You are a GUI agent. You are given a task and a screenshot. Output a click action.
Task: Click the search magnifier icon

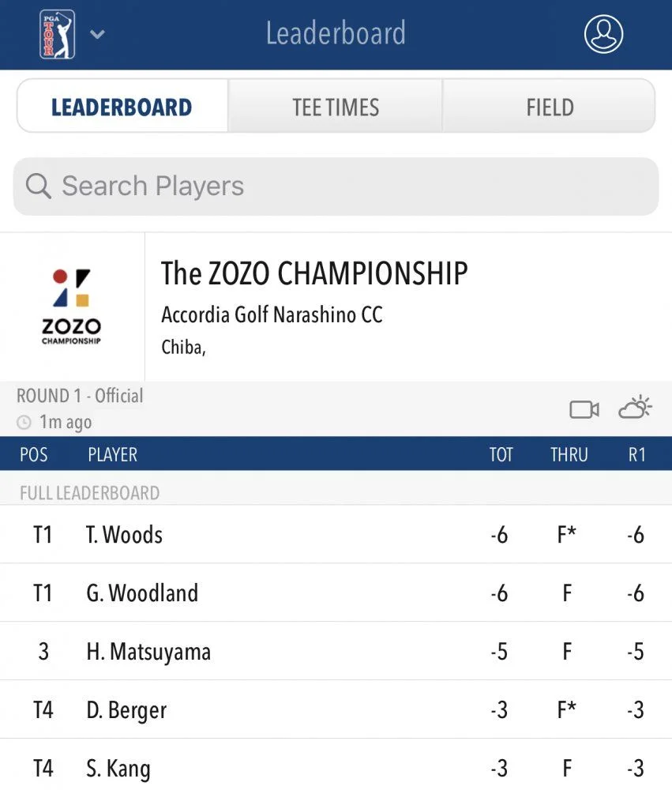point(38,186)
